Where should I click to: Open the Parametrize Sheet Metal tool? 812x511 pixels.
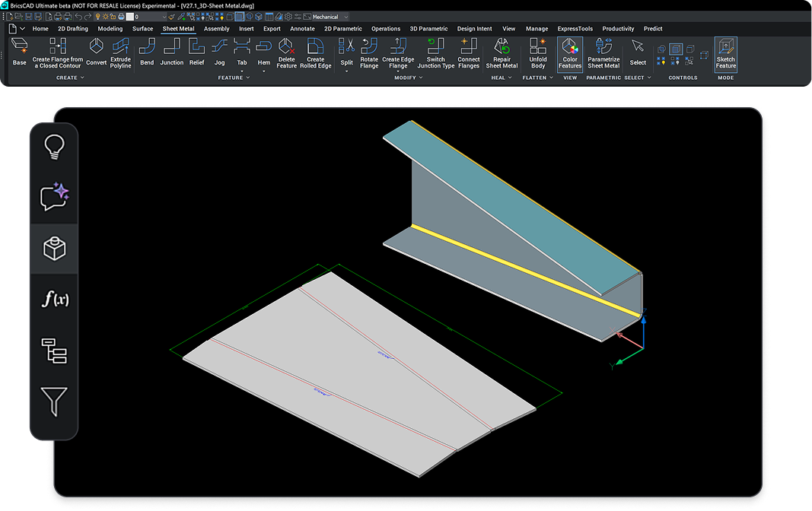pos(603,52)
